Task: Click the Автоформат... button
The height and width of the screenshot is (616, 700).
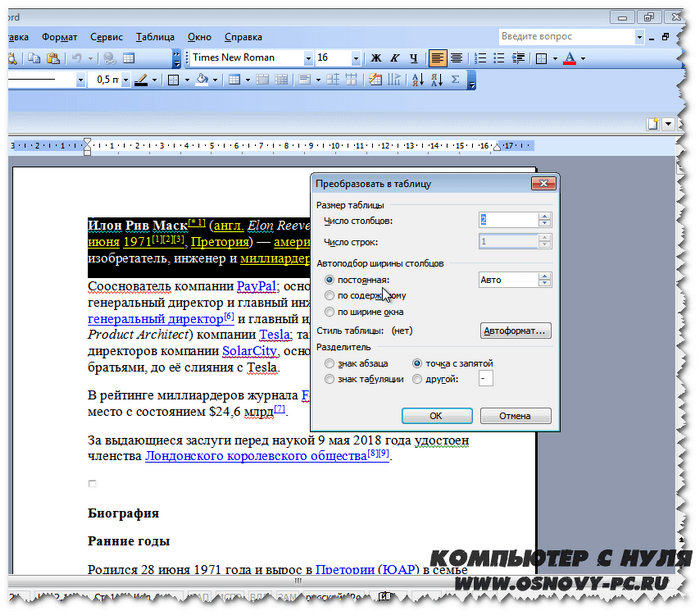Action: pyautogui.click(x=515, y=331)
